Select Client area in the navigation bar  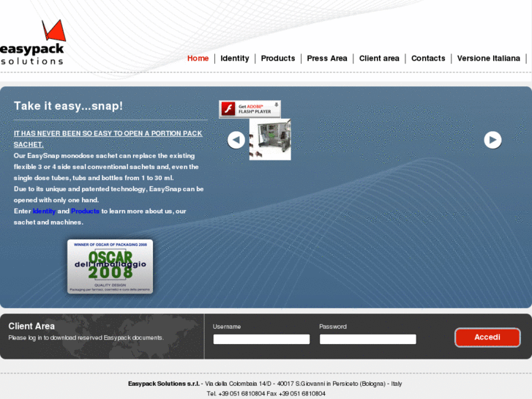[x=379, y=59]
